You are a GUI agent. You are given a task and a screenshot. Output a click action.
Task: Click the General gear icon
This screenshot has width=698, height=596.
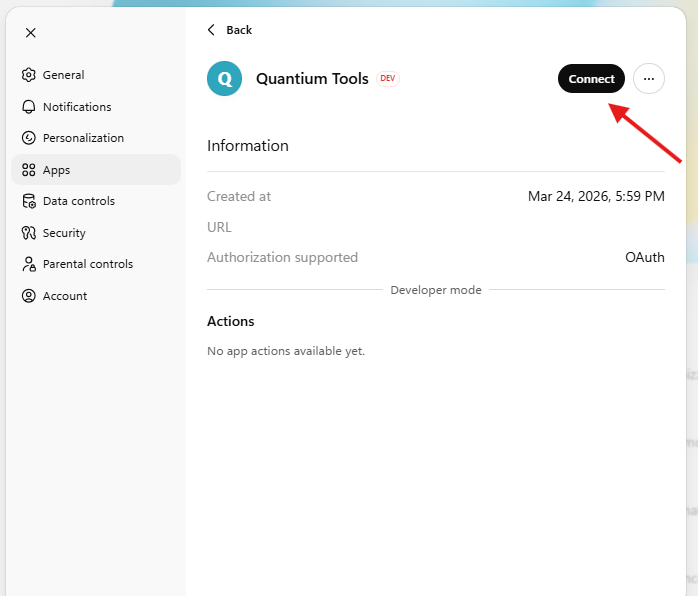[28, 75]
